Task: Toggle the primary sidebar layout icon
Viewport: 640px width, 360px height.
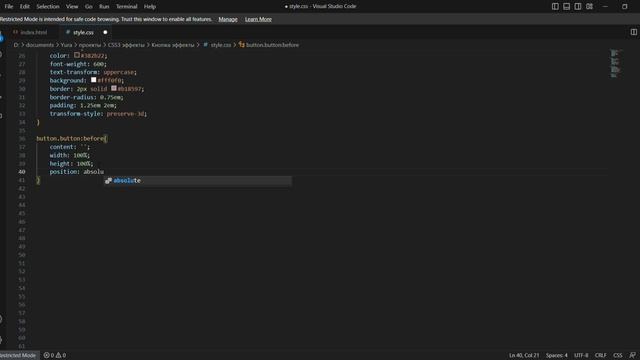Action: click(555, 7)
